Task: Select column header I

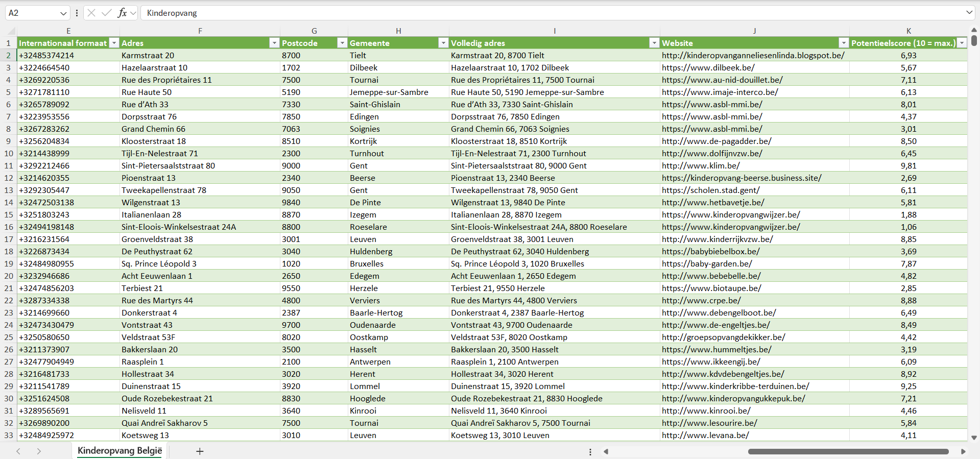Action: pyautogui.click(x=554, y=31)
